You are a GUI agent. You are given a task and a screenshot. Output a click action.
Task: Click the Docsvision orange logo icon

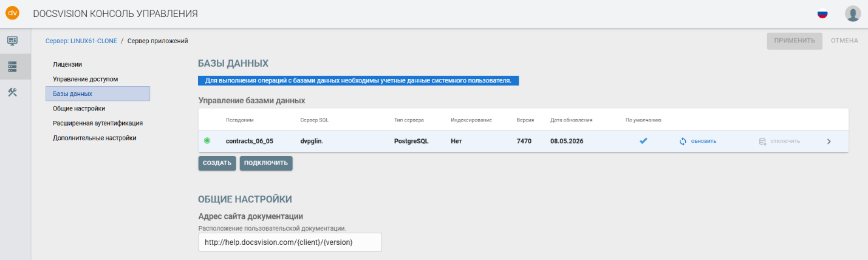(12, 13)
